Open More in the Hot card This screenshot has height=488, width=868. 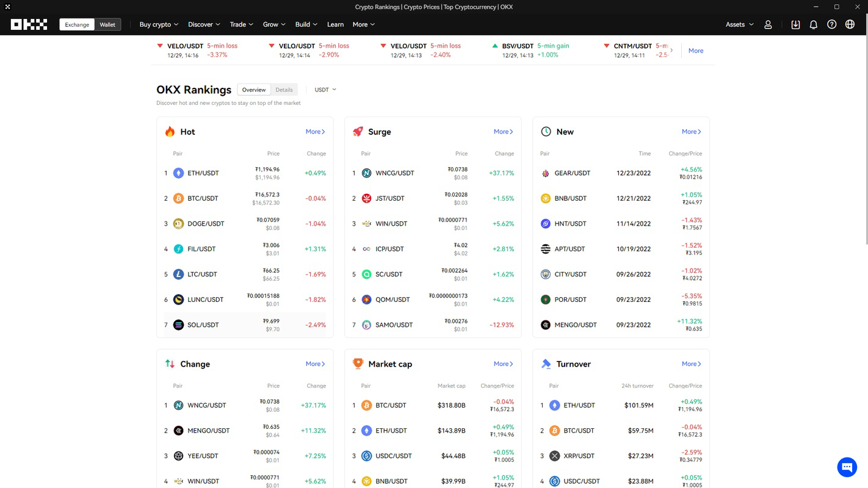click(x=315, y=132)
